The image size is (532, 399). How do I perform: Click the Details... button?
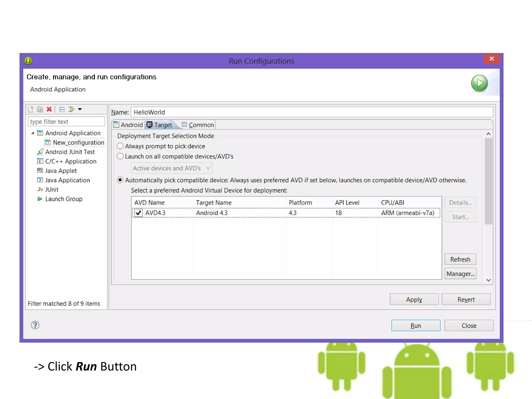[x=460, y=202]
